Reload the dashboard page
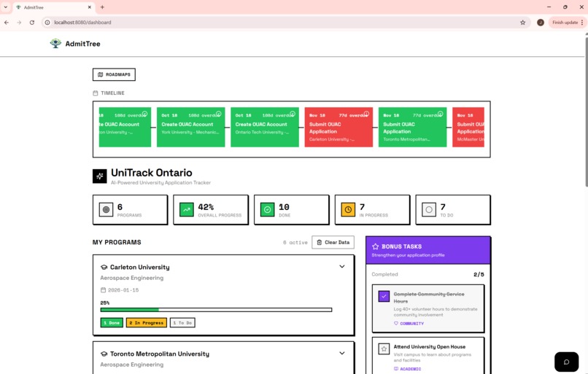Viewport: 588px width, 374px height. (32, 23)
